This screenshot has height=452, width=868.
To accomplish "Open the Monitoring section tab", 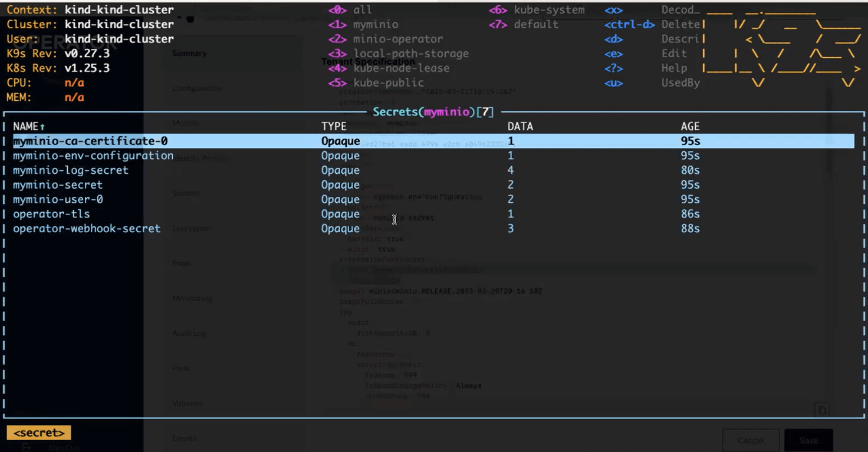I will 192,298.
